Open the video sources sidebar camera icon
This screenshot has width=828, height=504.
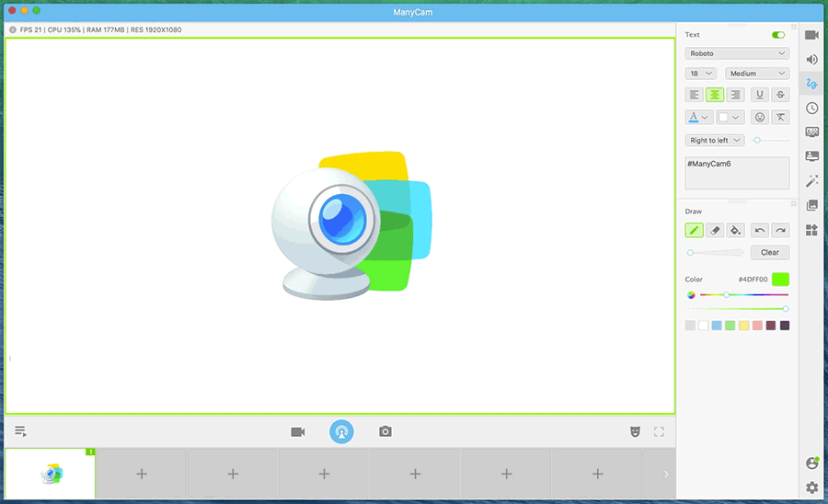811,35
